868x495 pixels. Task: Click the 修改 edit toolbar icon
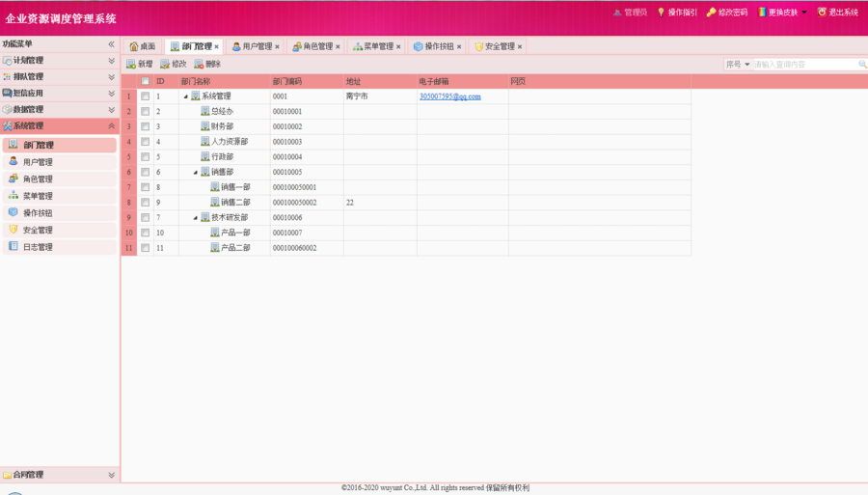tap(165, 65)
